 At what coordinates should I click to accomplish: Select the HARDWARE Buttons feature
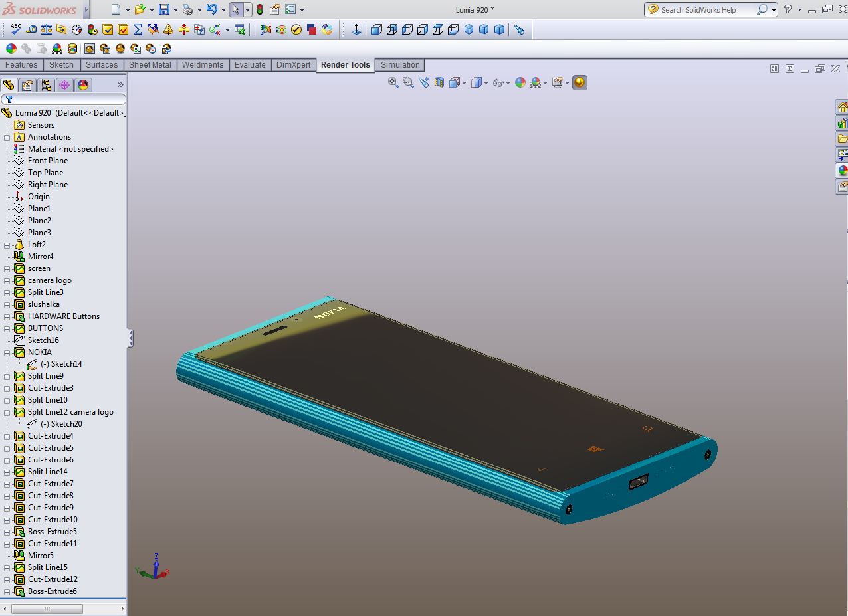click(64, 316)
